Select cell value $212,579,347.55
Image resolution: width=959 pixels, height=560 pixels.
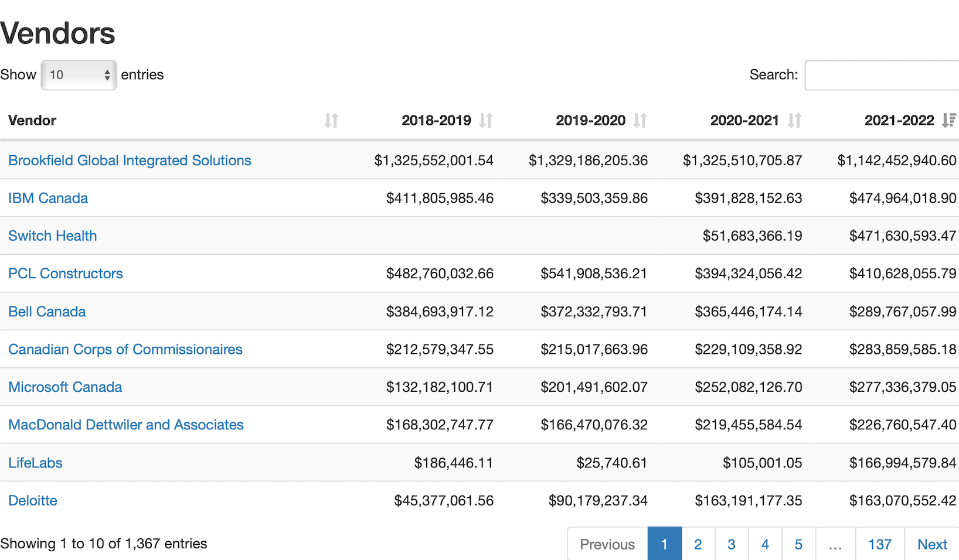[440, 349]
